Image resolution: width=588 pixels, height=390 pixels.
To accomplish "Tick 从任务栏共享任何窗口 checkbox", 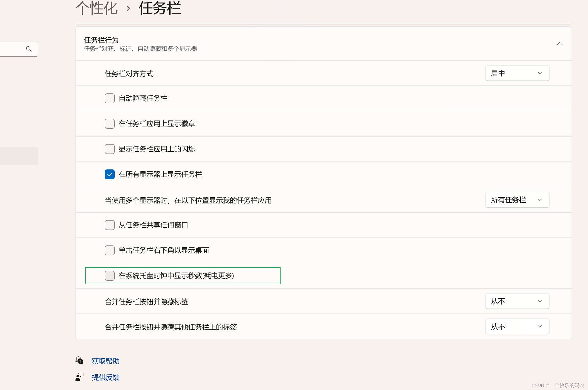I will [110, 225].
